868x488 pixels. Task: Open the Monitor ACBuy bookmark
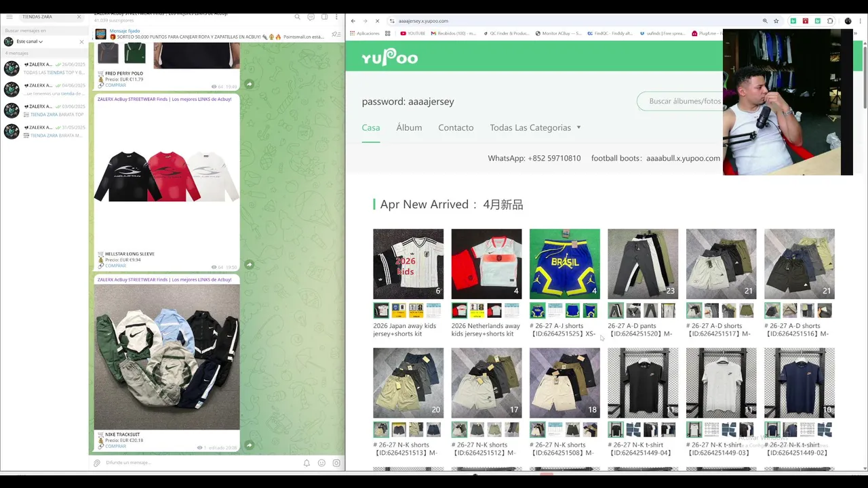point(559,33)
